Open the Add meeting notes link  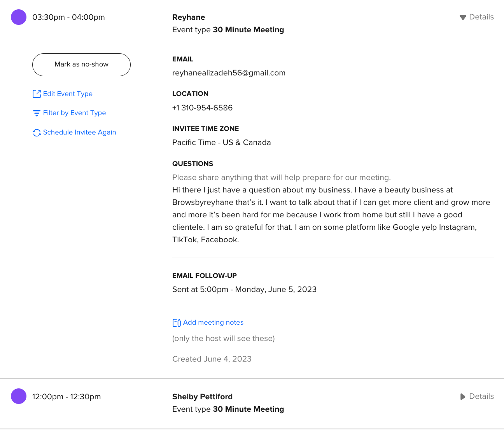tap(213, 322)
